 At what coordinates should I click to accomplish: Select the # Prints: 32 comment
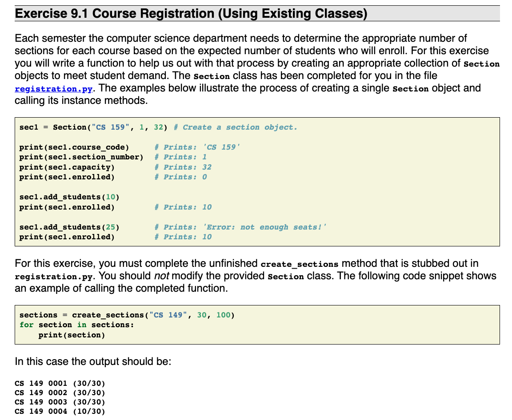tap(183, 167)
